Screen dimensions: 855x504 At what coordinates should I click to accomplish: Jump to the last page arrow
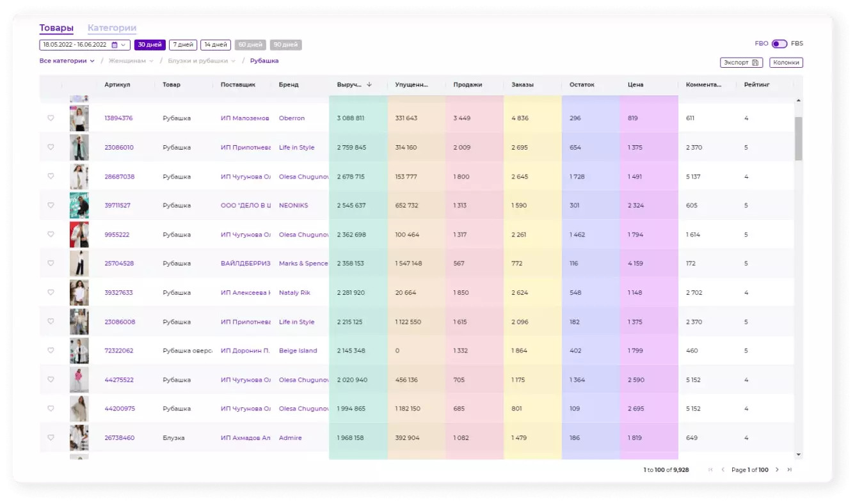coord(790,469)
